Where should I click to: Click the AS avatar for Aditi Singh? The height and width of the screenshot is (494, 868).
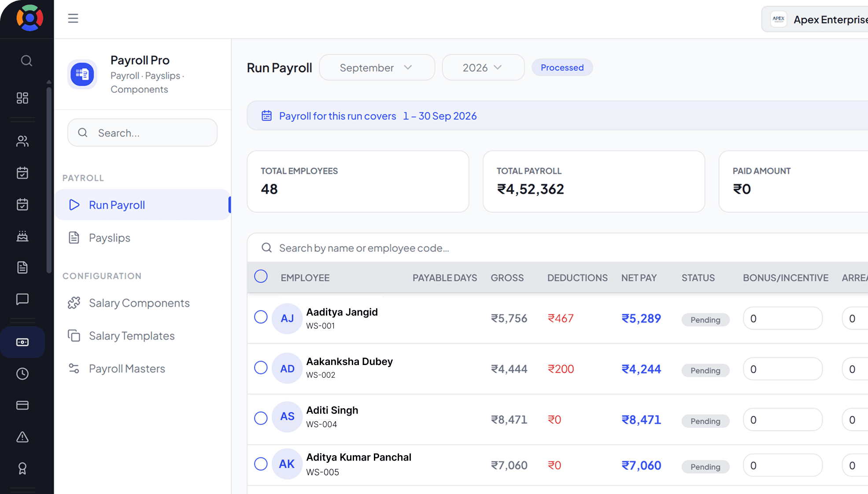coord(287,417)
